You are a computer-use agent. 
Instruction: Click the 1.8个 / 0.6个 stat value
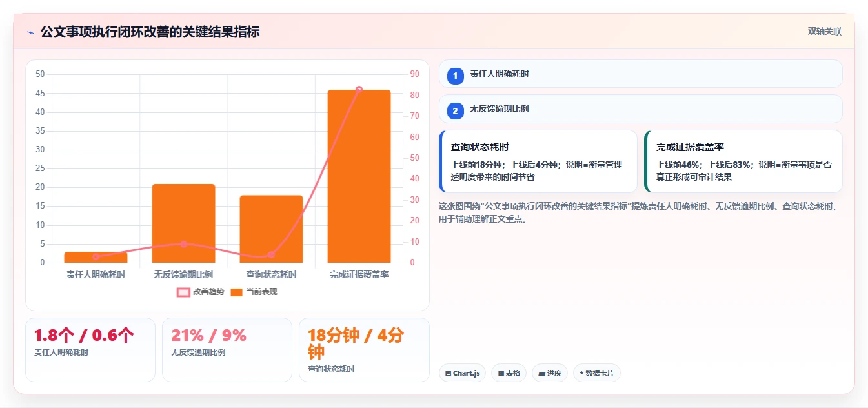pos(84,336)
